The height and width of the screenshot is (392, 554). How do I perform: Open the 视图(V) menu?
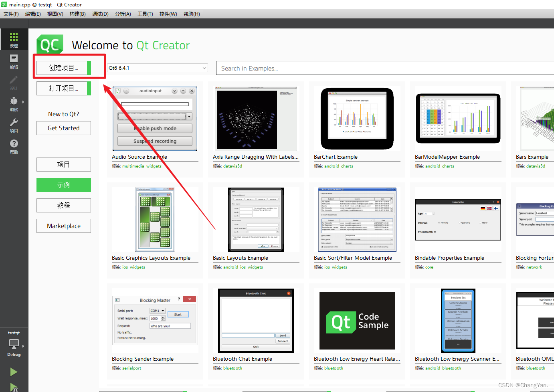[55, 14]
